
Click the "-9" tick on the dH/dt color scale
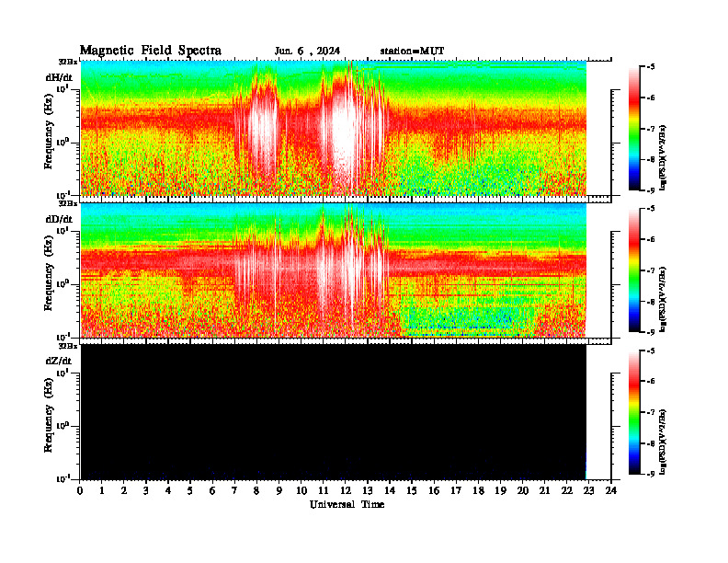coord(651,190)
